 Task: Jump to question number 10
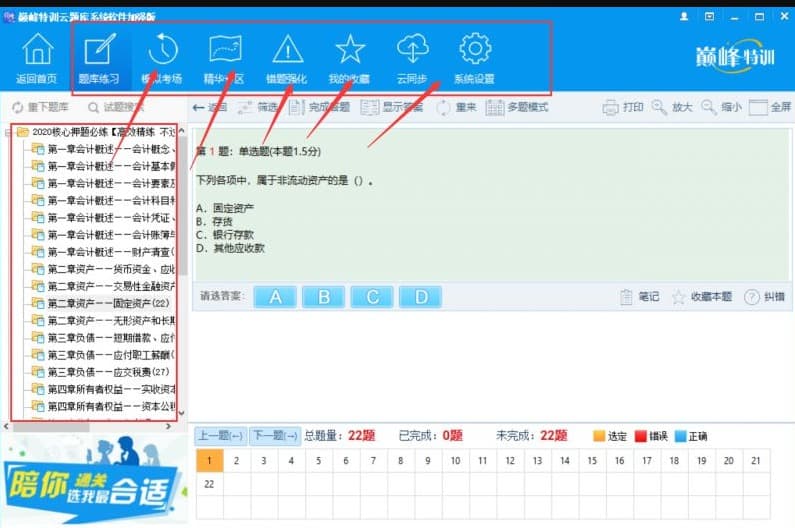coord(455,461)
